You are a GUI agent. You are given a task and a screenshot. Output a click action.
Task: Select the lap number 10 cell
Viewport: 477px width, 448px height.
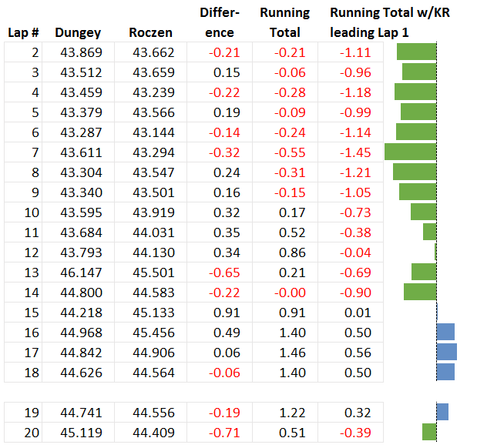[x=31, y=212]
